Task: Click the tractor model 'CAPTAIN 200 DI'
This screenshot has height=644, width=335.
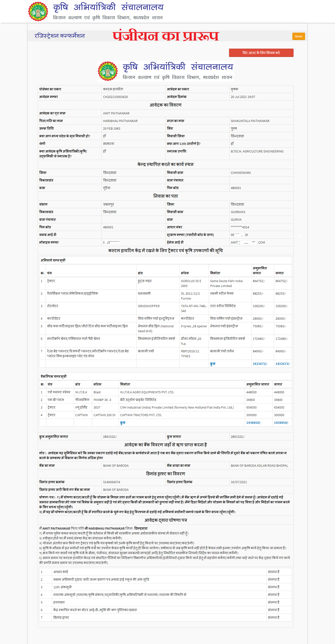Action: pyautogui.click(x=104, y=415)
